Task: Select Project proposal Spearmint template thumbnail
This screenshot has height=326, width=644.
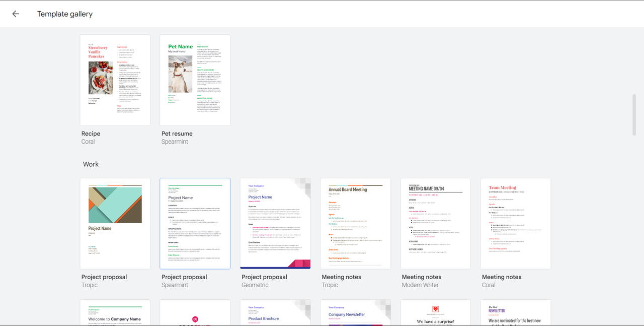Action: click(x=195, y=224)
